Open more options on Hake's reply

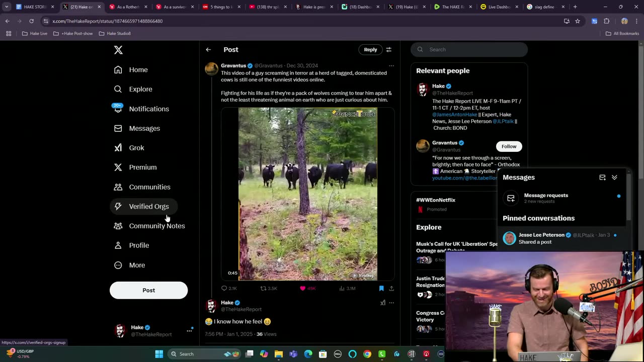coord(391,303)
